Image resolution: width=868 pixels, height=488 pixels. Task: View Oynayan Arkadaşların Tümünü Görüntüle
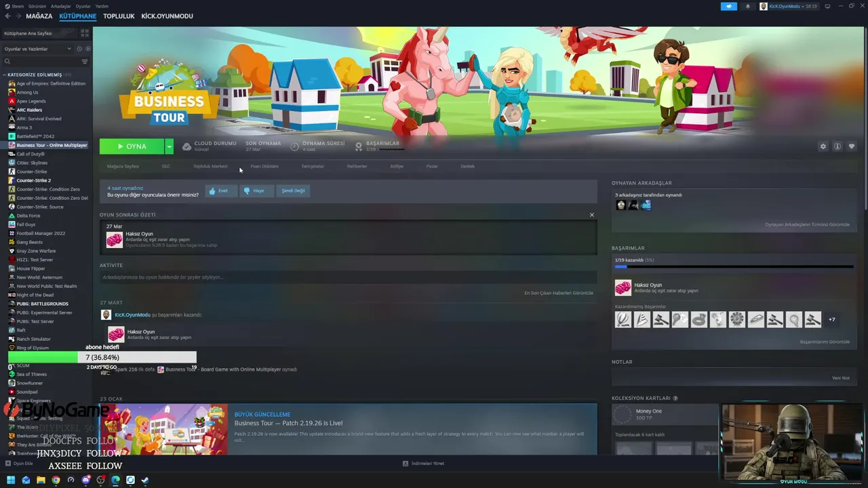point(807,224)
